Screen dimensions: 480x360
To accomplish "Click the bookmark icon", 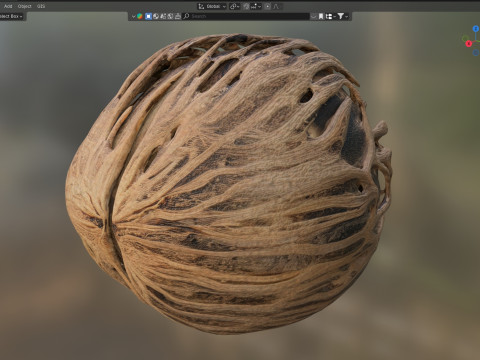I will pyautogui.click(x=321, y=16).
